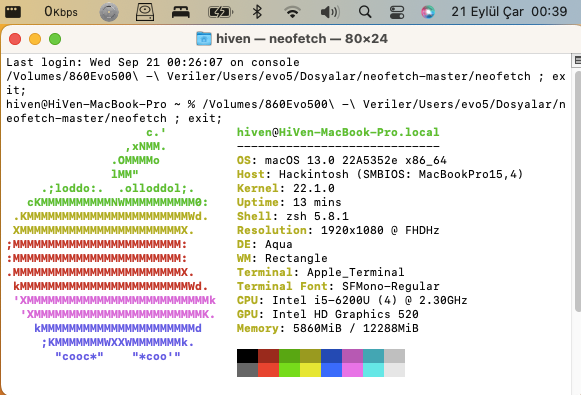Click the Memory: 5860MiB / 12288MiB line
The image size is (581, 395).
[328, 328]
